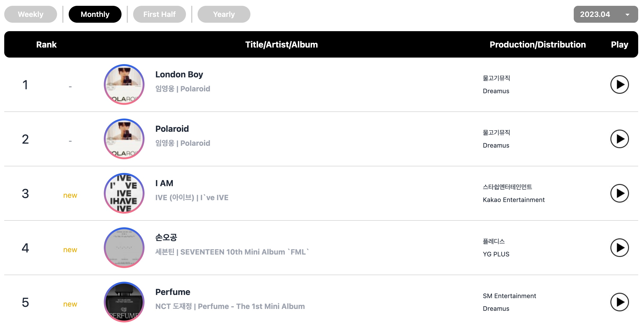Screen dimensions: 644x329
Task: Open the Yearly chart tab
Action: click(x=224, y=14)
